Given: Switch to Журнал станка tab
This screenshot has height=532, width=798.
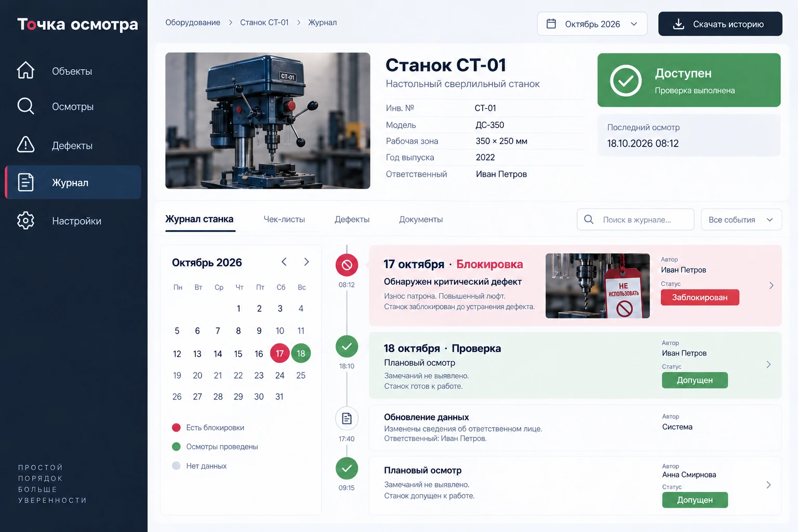Looking at the screenshot, I should coord(199,219).
